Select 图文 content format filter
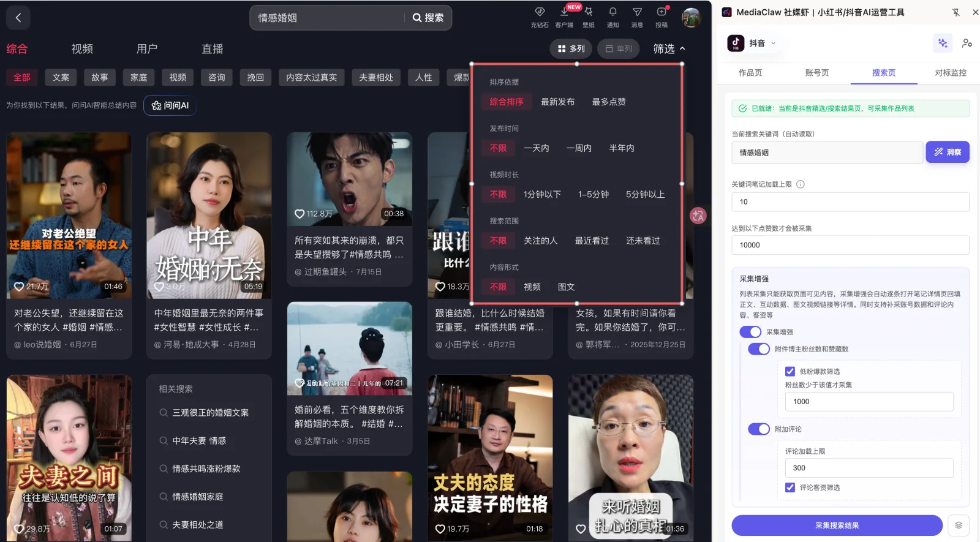This screenshot has height=542, width=980. [566, 287]
